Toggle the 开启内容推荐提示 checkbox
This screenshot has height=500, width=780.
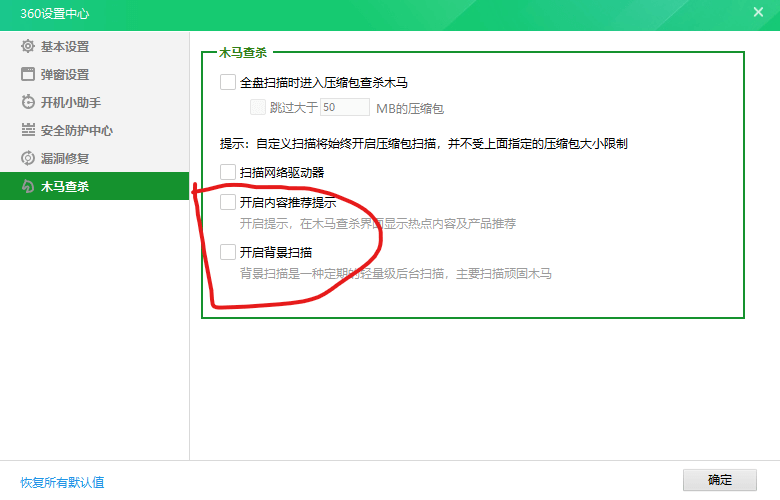[228, 202]
